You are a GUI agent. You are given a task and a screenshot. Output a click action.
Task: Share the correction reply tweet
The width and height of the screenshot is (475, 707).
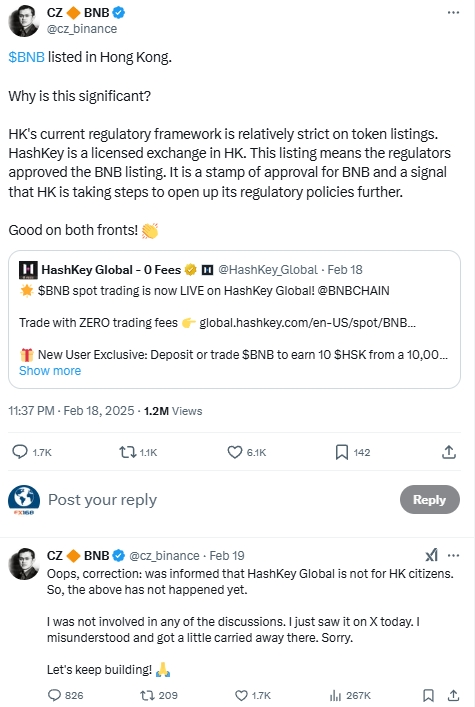(x=453, y=695)
